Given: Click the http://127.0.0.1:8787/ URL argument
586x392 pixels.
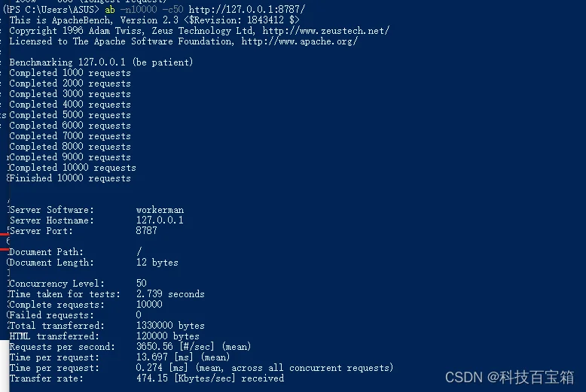Looking at the screenshot, I should [246, 9].
